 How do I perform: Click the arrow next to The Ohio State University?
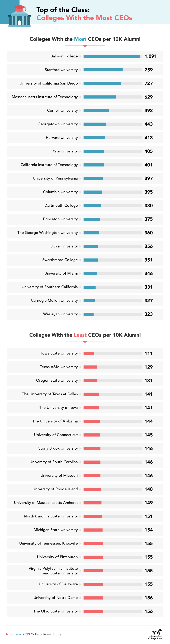(x=80, y=611)
